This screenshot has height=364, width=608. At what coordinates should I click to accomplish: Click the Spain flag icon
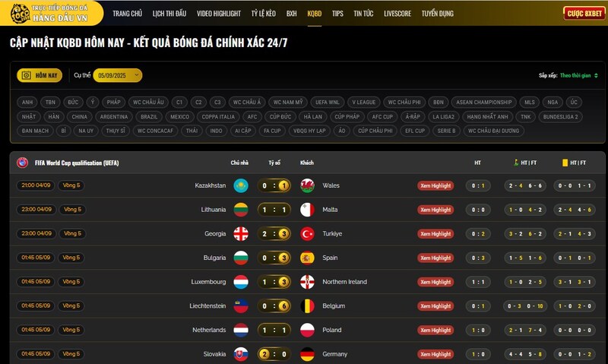pyautogui.click(x=308, y=258)
